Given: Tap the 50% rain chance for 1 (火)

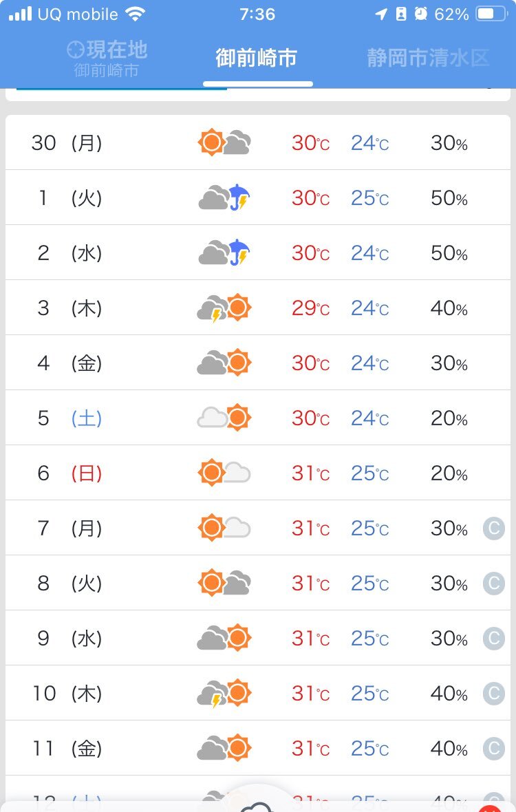Looking at the screenshot, I should (x=449, y=197).
